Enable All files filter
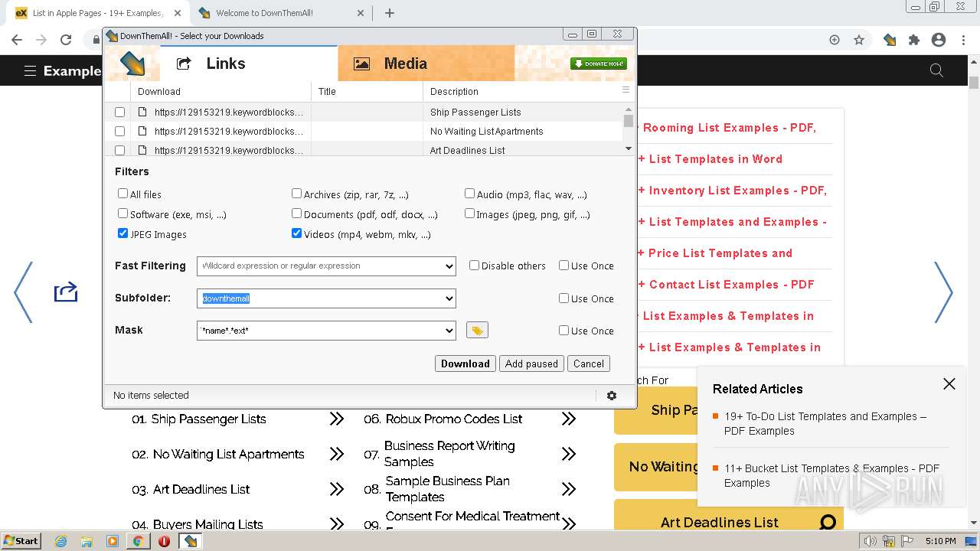The image size is (980, 551). (122, 194)
